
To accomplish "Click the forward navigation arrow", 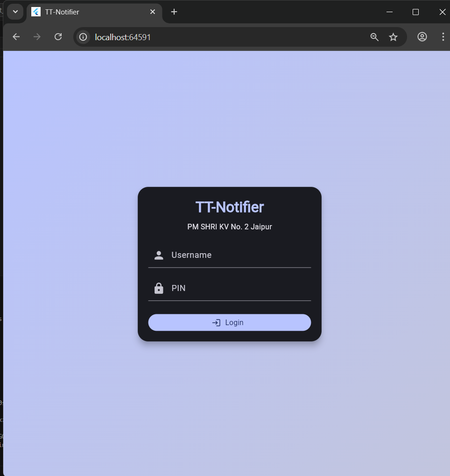I will click(37, 37).
